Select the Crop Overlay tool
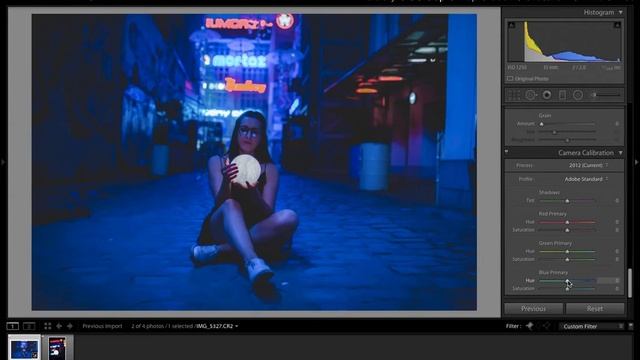Image resolution: width=640 pixels, height=360 pixels. (514, 95)
